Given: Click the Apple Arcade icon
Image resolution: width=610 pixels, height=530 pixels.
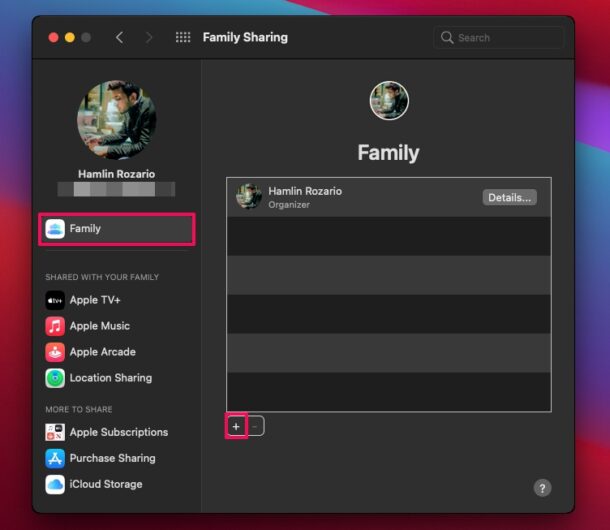Looking at the screenshot, I should point(55,352).
